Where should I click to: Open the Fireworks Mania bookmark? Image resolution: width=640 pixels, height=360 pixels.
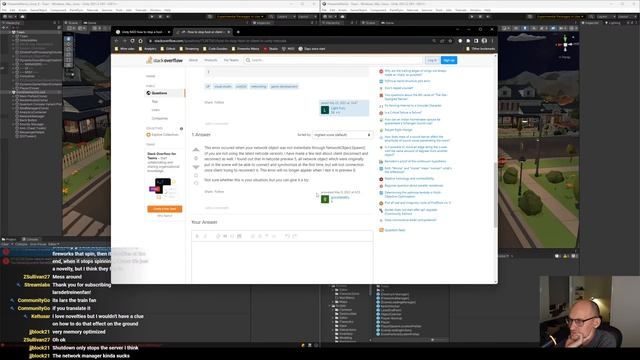pos(245,49)
